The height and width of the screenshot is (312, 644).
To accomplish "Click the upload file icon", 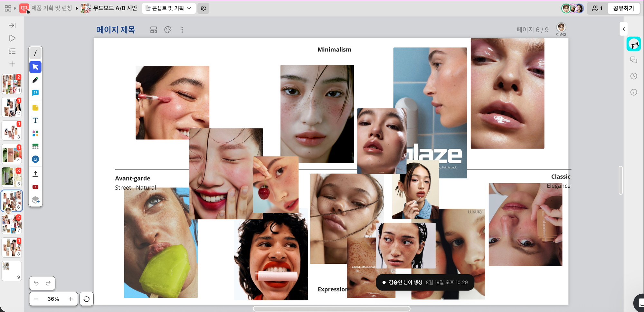I will [x=35, y=174].
